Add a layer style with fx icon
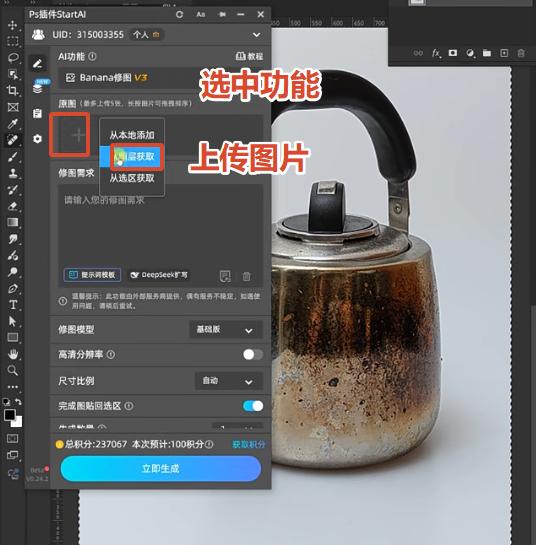536x545 pixels. point(436,53)
